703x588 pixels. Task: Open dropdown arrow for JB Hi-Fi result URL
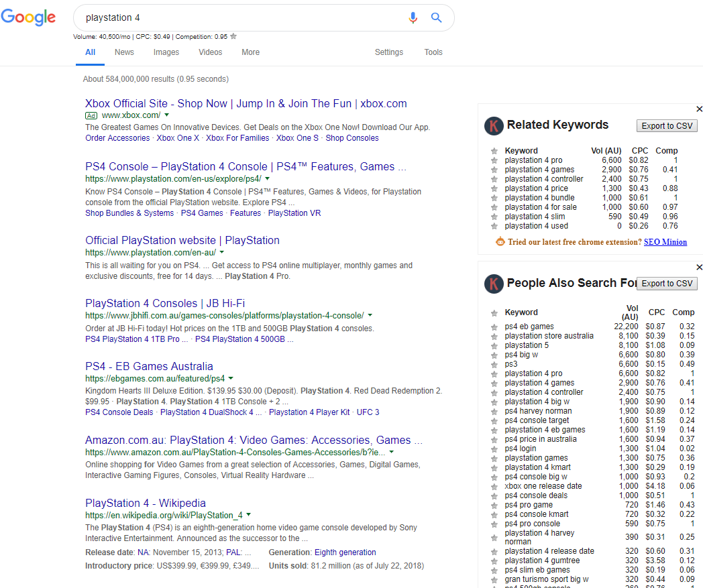point(370,315)
